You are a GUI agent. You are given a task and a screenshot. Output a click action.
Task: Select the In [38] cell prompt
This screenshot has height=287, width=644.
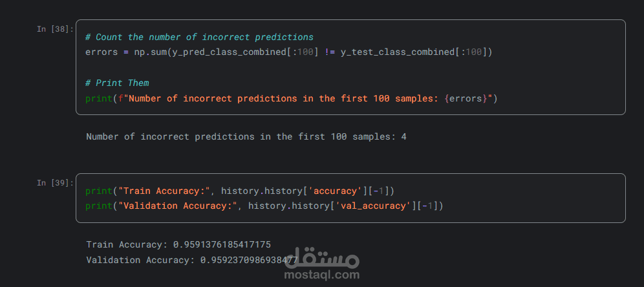click(x=55, y=29)
